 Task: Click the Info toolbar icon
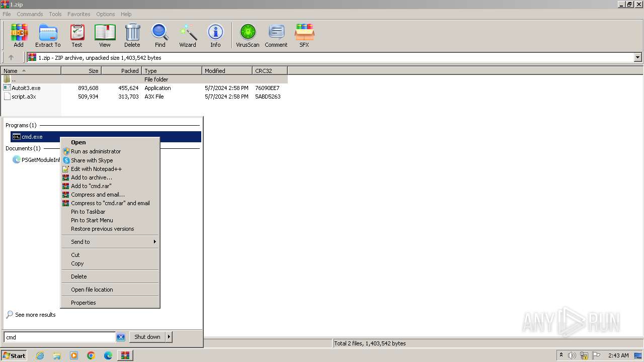tap(215, 35)
